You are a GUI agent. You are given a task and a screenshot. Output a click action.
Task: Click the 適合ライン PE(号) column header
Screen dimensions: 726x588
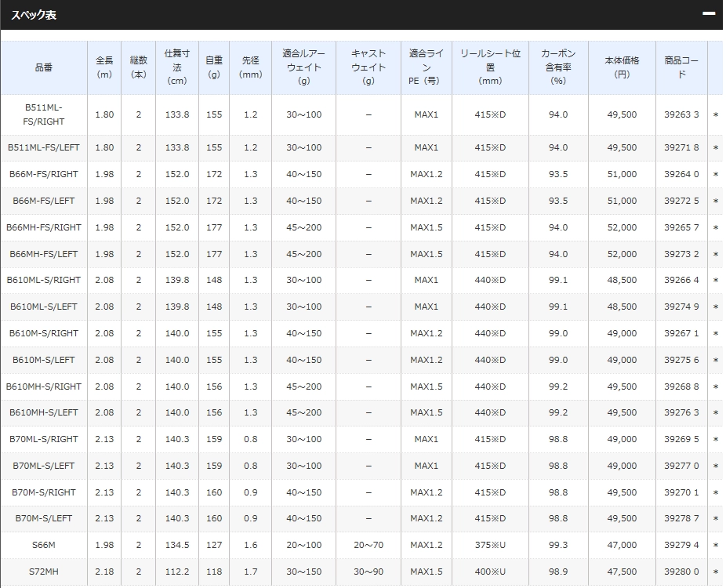pyautogui.click(x=427, y=67)
